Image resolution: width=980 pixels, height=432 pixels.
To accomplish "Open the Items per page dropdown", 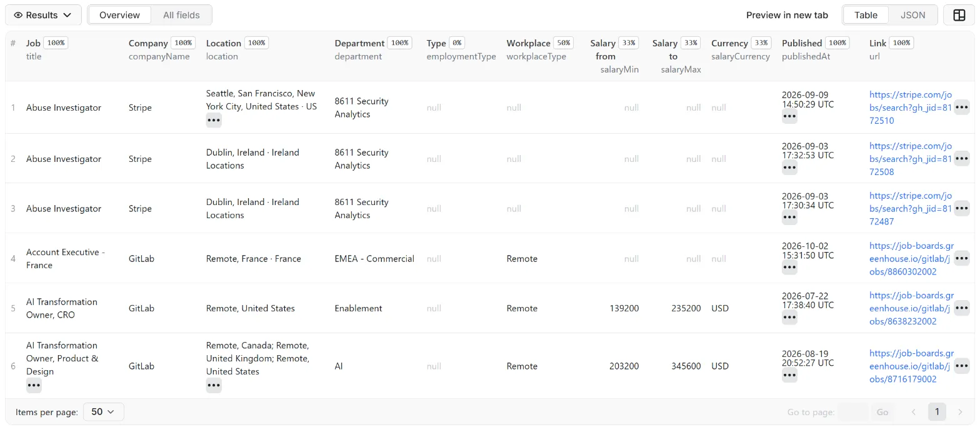I will point(104,412).
